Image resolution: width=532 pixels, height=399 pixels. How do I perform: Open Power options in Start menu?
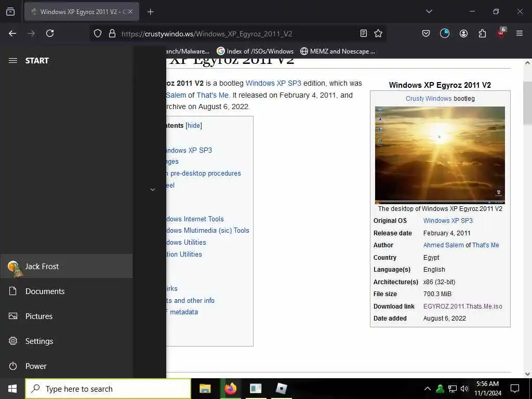66,366
